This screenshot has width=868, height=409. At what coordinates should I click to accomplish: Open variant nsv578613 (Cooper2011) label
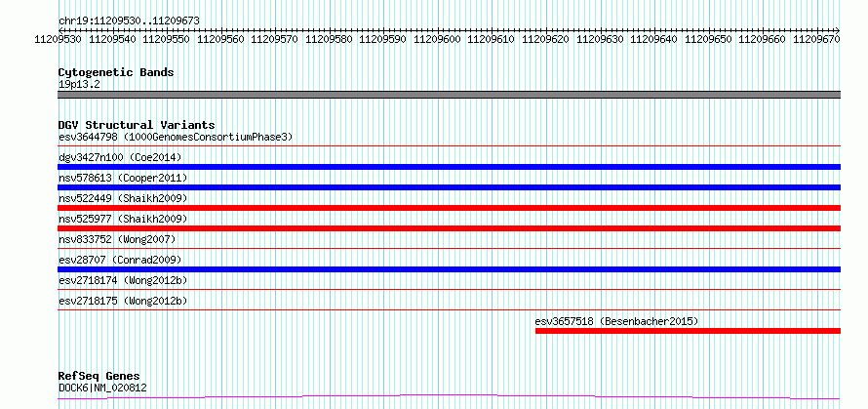[x=123, y=178]
